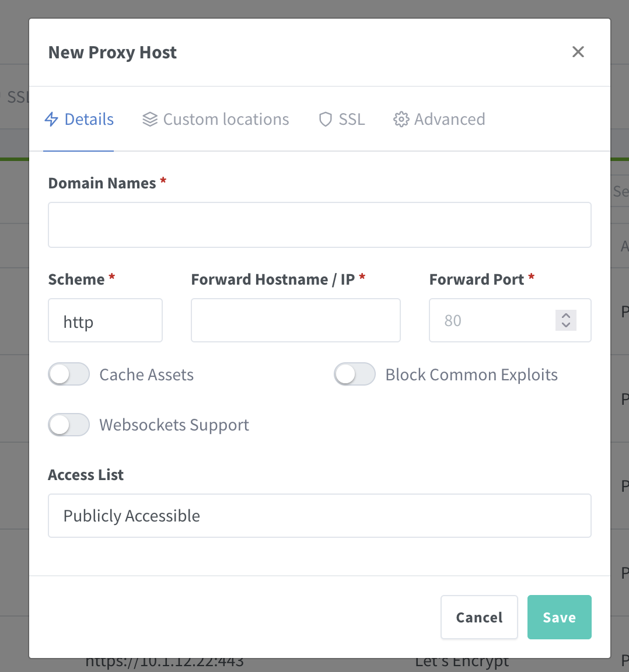Click the gear Advanced icon
Screen dimensions: 629x672
401,120
